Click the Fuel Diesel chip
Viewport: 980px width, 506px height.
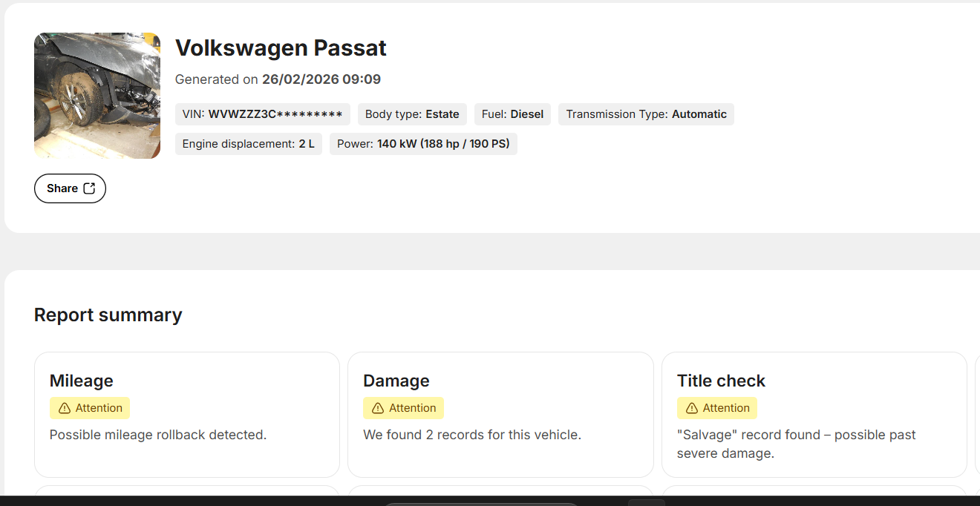[x=512, y=114]
